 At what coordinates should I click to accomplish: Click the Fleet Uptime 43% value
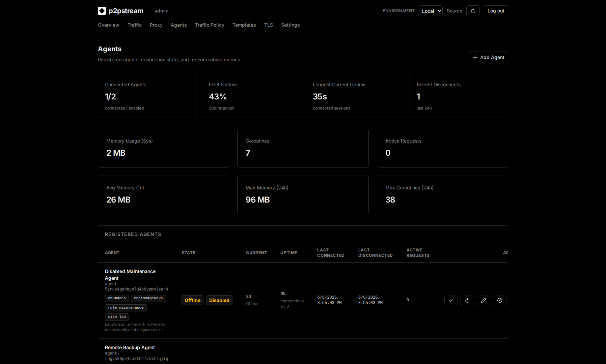point(218,97)
